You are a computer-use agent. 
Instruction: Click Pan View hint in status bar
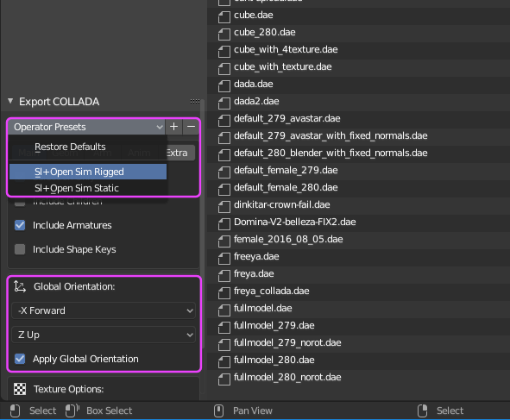pyautogui.click(x=252, y=411)
